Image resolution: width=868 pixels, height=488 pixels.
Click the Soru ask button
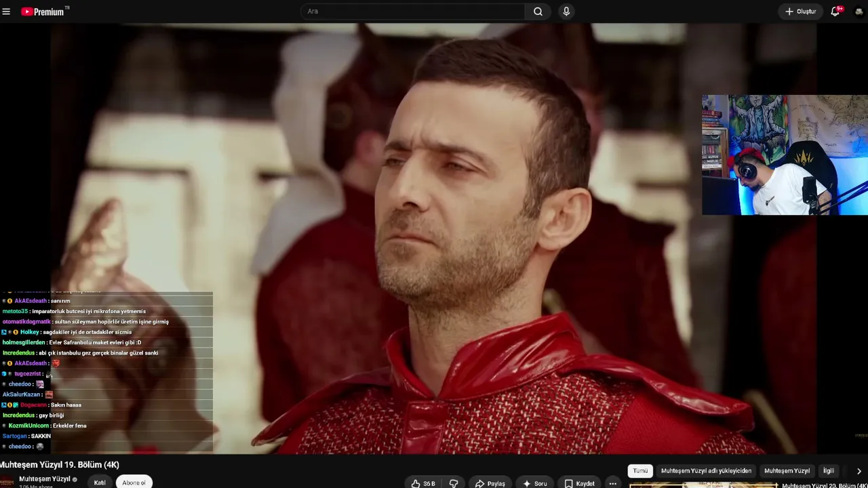[x=534, y=483]
